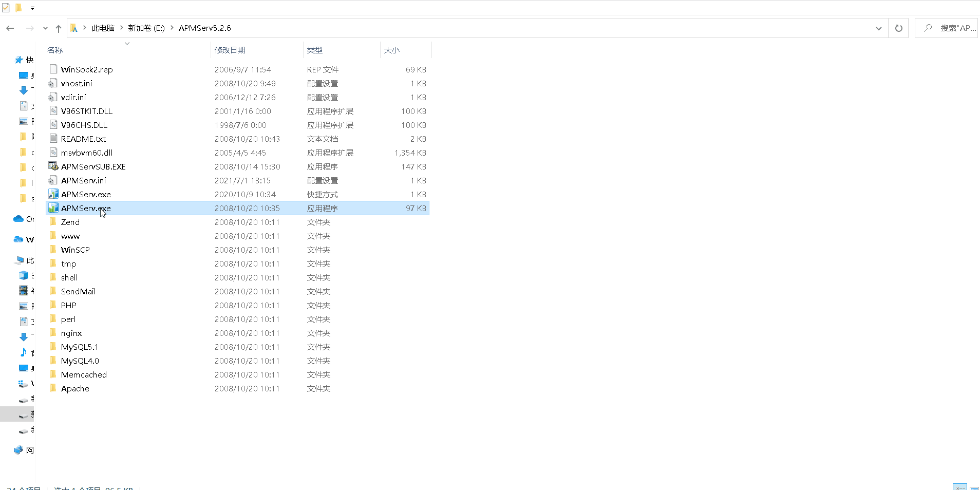Select the Zend folder icon
The image size is (980, 490).
[53, 221]
